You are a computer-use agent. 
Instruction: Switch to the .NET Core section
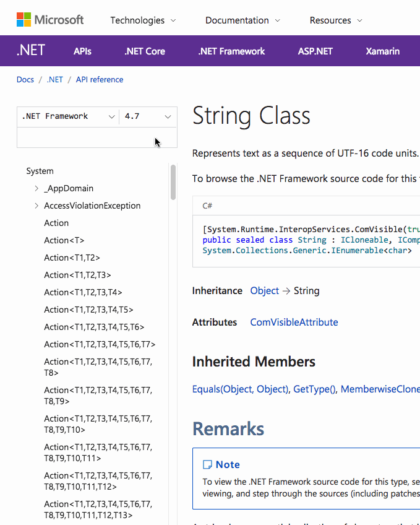(x=144, y=51)
